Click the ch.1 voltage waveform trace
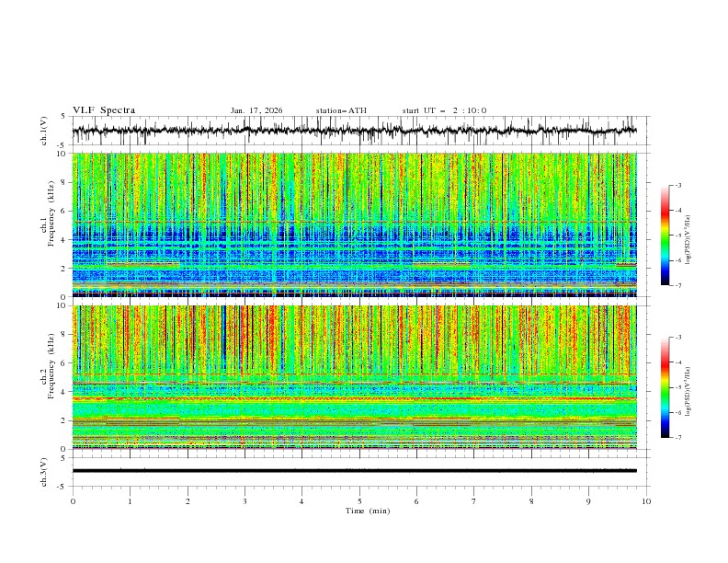The image size is (728, 563). (x=354, y=131)
